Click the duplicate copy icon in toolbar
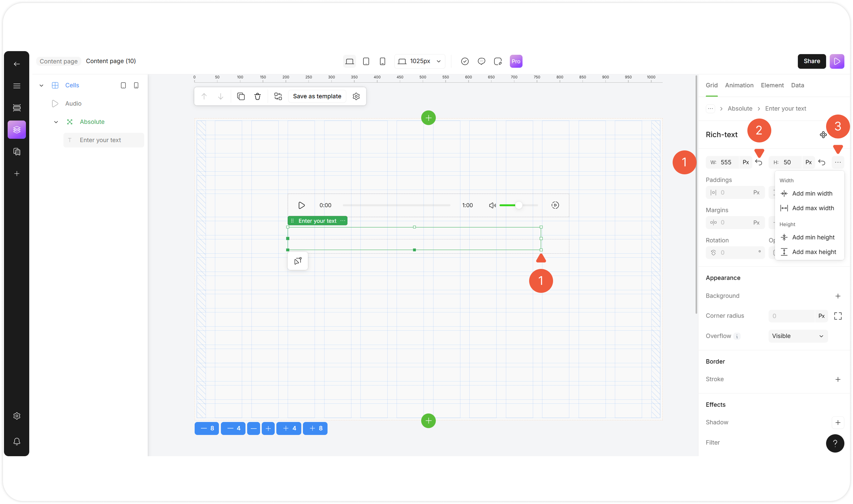 [241, 97]
